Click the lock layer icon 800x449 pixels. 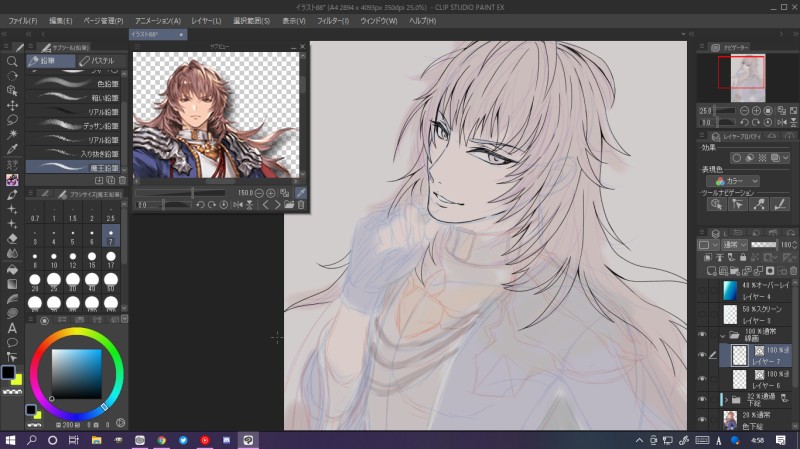tap(743, 258)
